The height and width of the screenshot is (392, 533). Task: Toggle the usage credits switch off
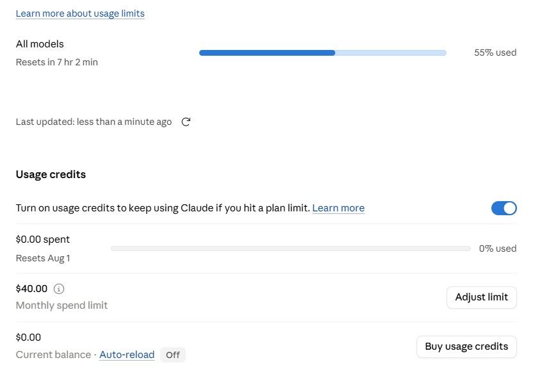pyautogui.click(x=504, y=208)
